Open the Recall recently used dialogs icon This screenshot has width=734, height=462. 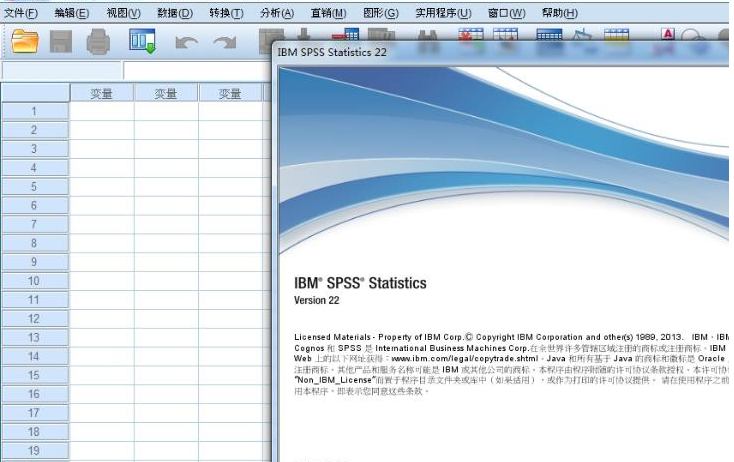tap(142, 41)
